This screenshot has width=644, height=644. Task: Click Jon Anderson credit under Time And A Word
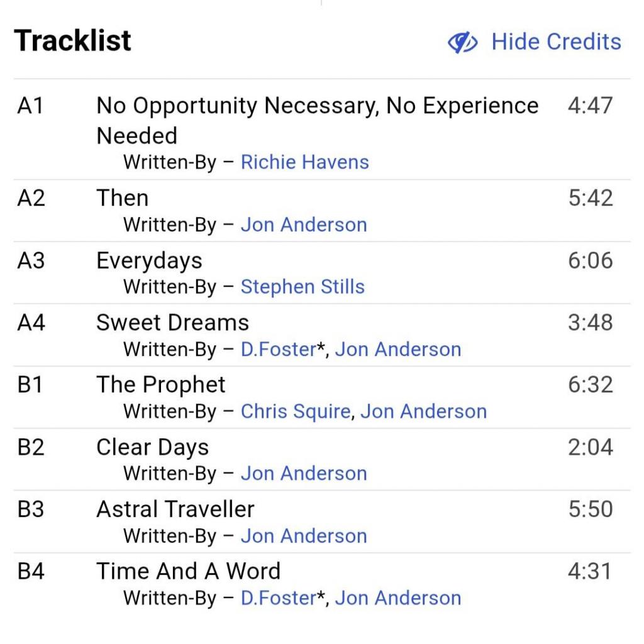(x=398, y=598)
